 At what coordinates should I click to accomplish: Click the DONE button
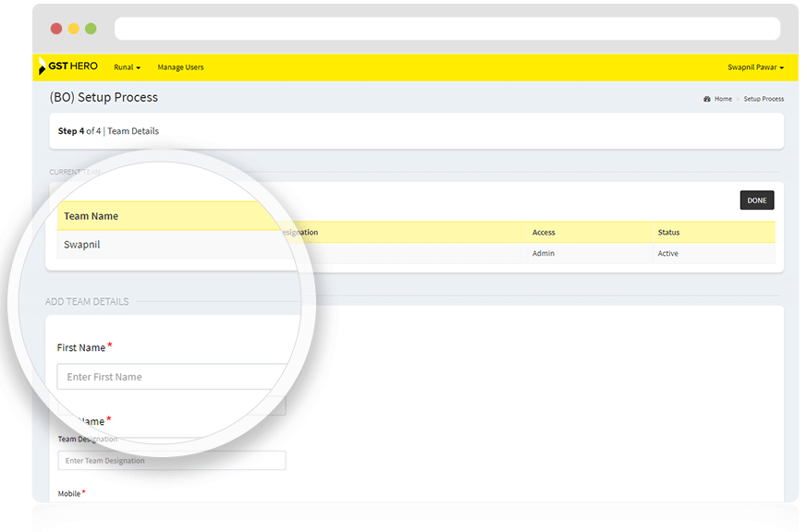click(757, 200)
